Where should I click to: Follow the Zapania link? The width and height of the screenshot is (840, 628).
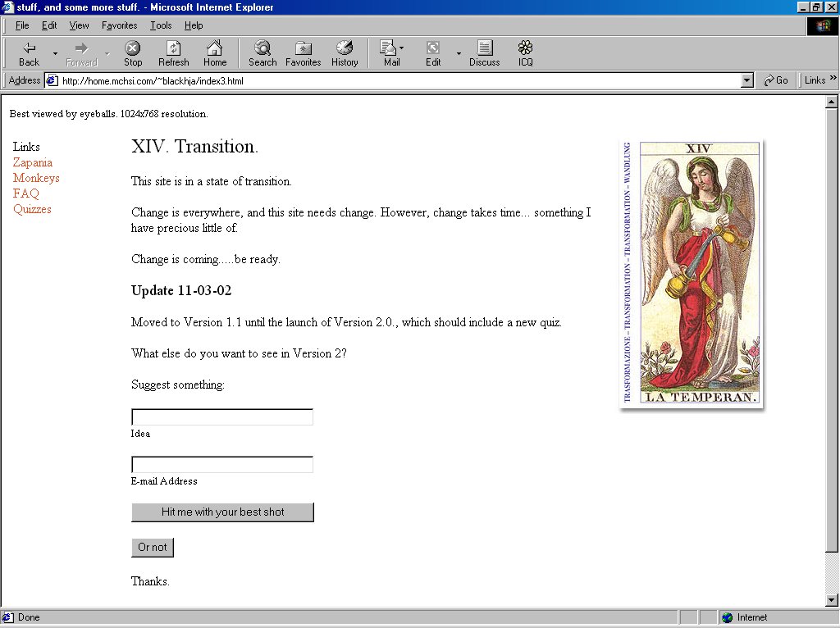click(33, 162)
